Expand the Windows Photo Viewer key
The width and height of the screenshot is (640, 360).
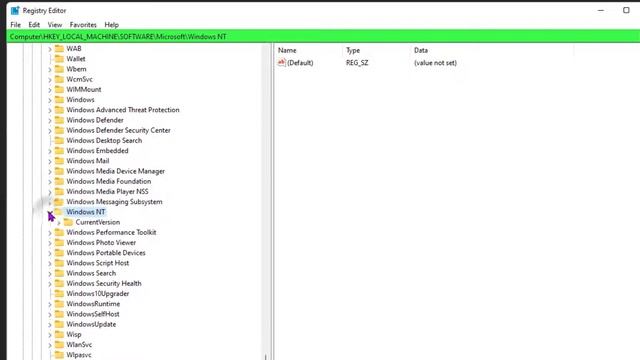[x=50, y=243]
